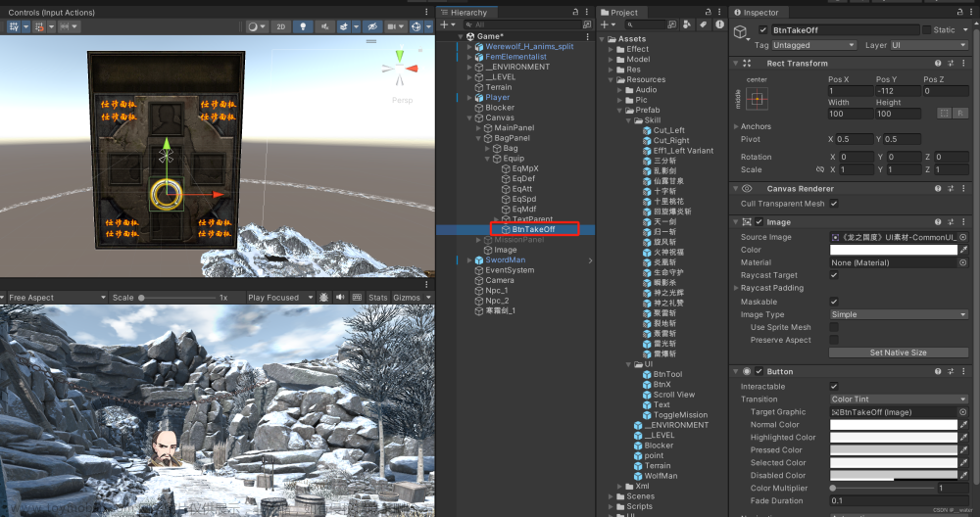Viewport: 980px width, 517px height.
Task: Expand Werewolf_H_anims_split object
Action: click(470, 46)
